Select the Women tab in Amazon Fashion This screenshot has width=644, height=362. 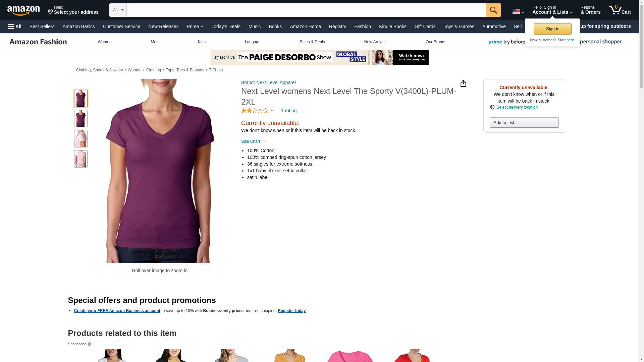point(105,42)
